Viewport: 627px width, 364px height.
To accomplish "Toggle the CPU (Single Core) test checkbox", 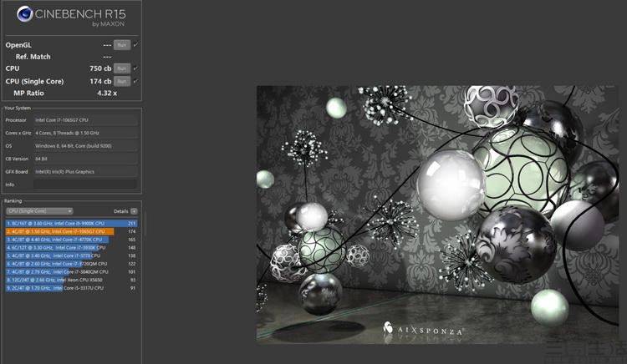I will click(135, 81).
